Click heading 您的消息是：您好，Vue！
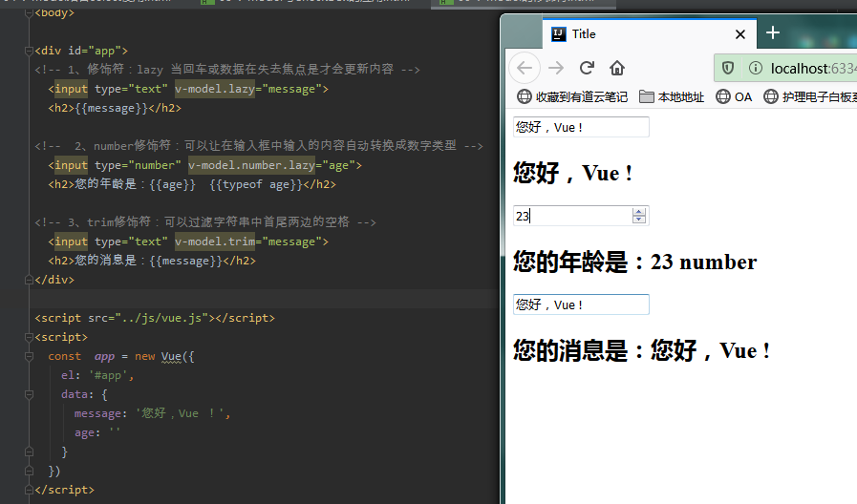 642,350
